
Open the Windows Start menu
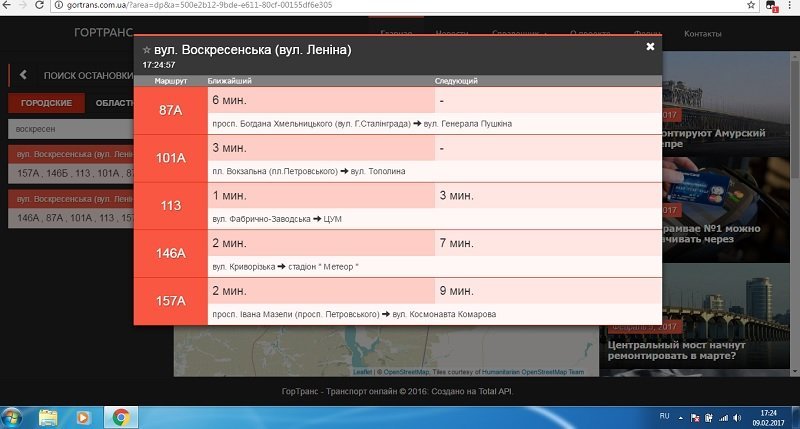pos(11,418)
